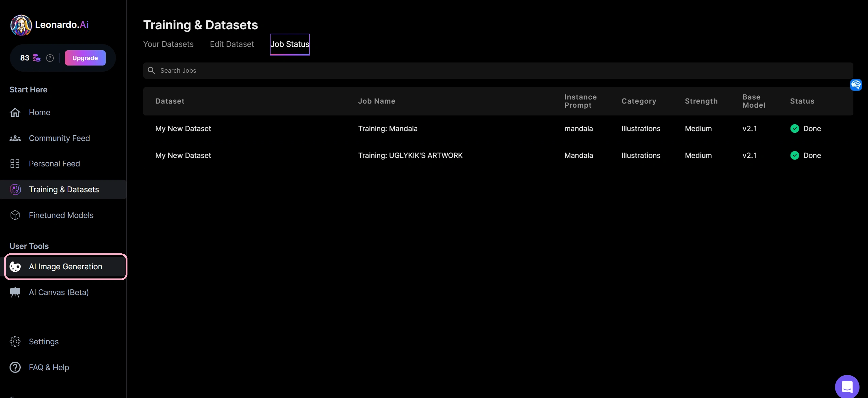Click the 83 token count
This screenshot has width=868, height=398.
point(25,58)
